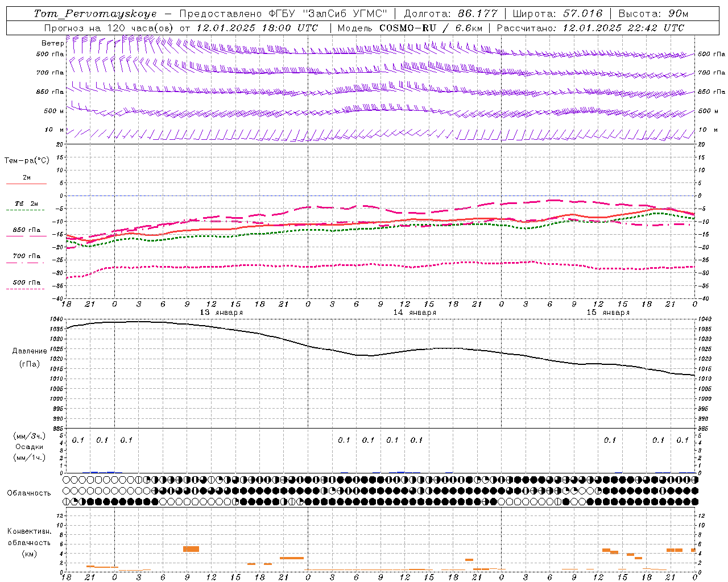
Task: Click the (км) unit label
Action: tap(30, 554)
